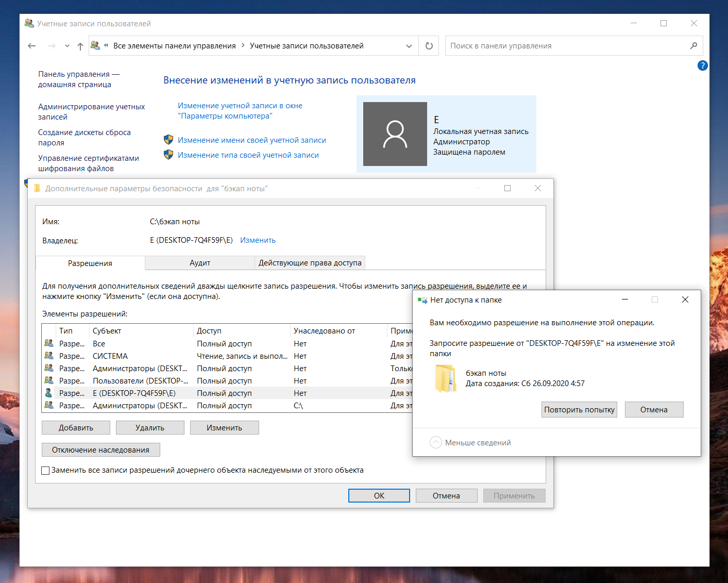Switch to the Effective Access tab
This screenshot has height=583, width=728.
pyautogui.click(x=310, y=263)
